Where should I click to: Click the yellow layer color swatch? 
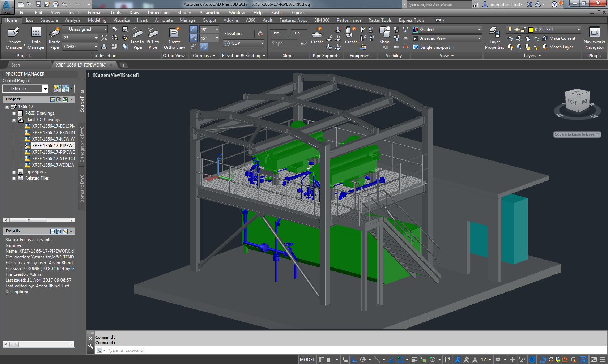(x=531, y=30)
